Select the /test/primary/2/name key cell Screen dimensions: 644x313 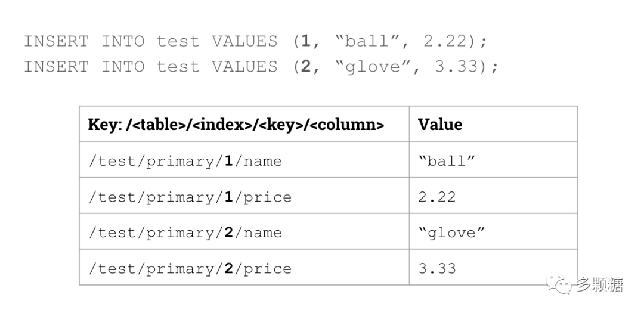click(x=185, y=233)
